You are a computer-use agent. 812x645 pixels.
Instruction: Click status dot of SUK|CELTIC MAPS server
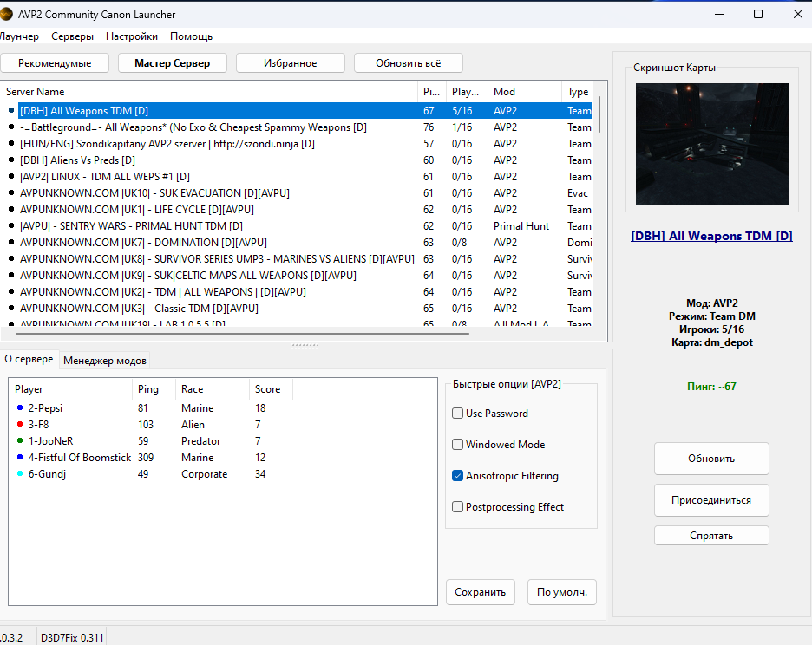click(x=11, y=276)
